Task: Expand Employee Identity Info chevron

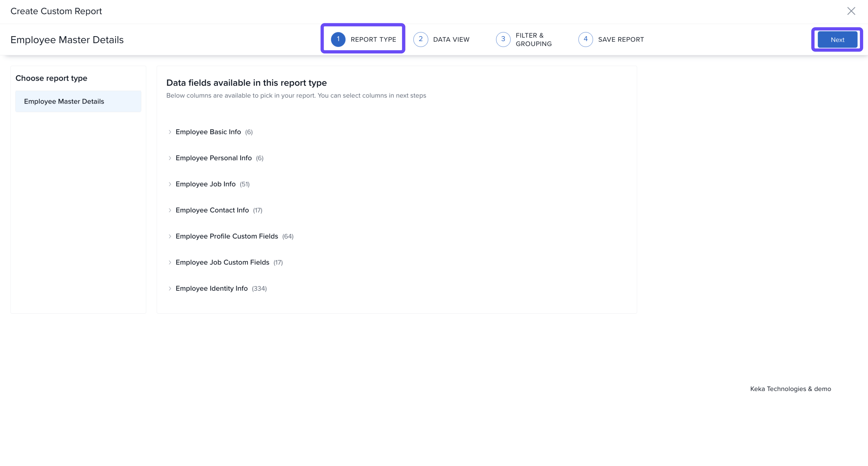Action: coord(170,289)
